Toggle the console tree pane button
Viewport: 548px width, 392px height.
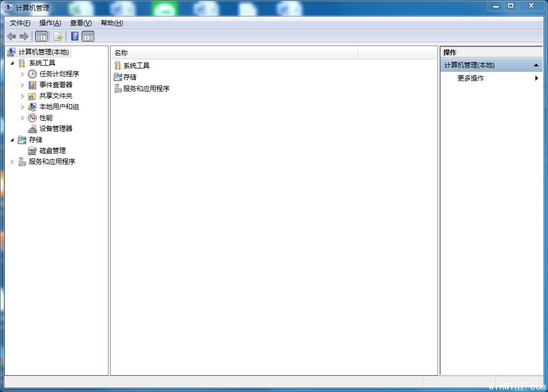41,37
